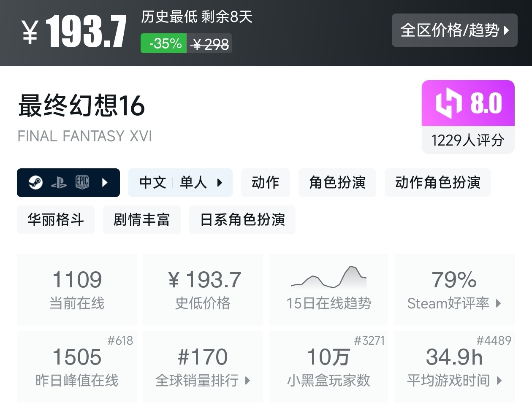The image size is (532, 408).
Task: Expand Steam好评率 details arrow
Action: (x=498, y=303)
